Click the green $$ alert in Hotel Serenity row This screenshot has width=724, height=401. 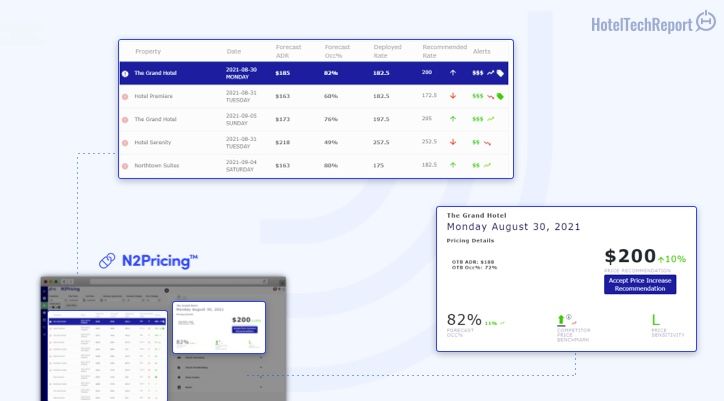click(476, 142)
